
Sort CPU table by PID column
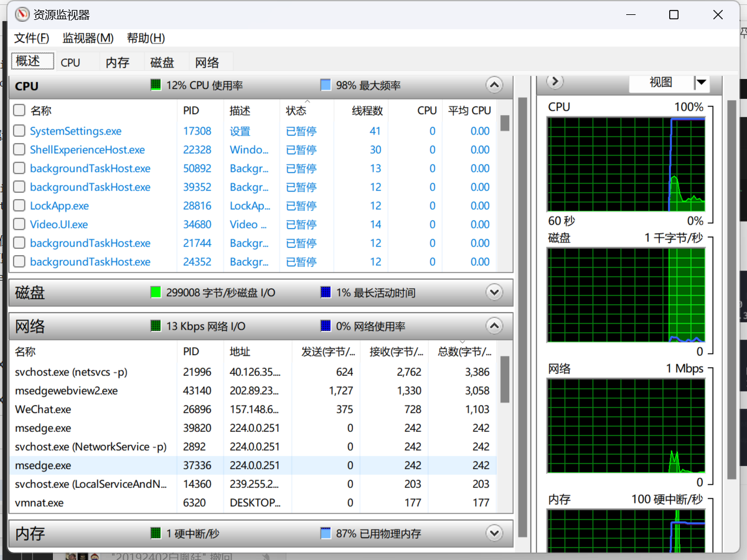200,110
